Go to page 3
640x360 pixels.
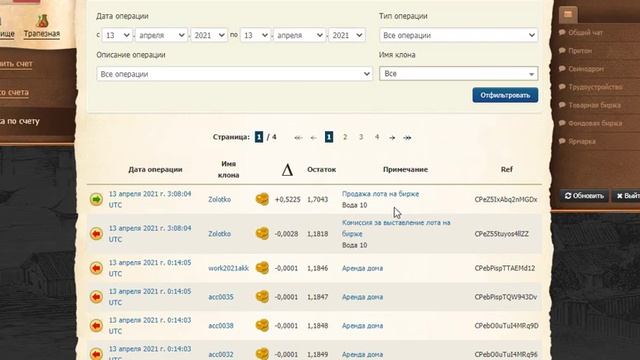361,137
